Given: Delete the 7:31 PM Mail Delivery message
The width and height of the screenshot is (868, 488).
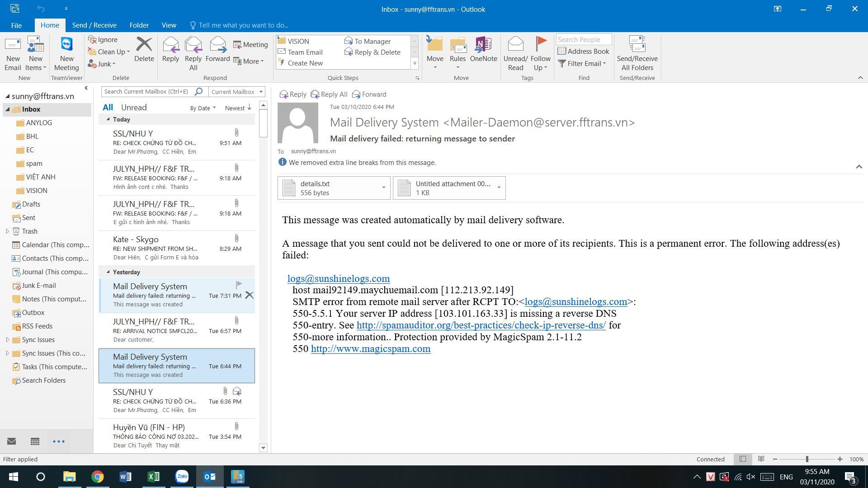Looking at the screenshot, I should (x=249, y=296).
